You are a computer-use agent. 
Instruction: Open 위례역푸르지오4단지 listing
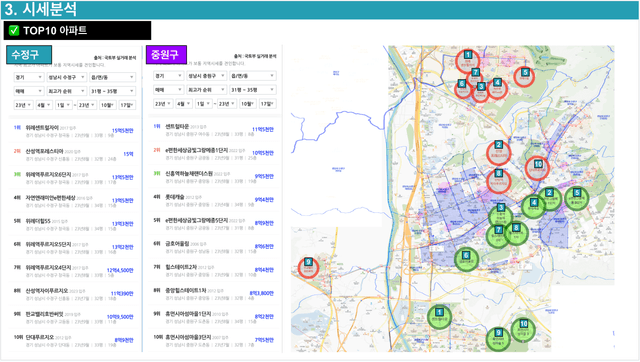click(73, 271)
